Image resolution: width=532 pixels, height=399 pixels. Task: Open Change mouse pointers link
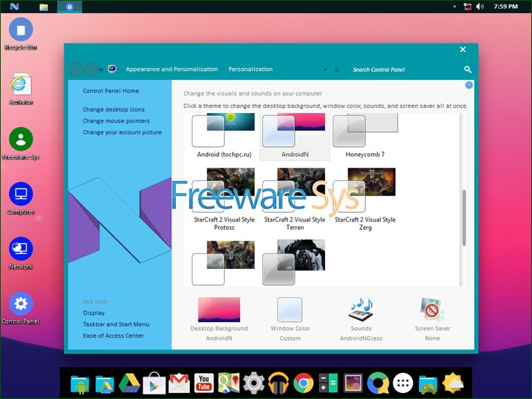[116, 120]
